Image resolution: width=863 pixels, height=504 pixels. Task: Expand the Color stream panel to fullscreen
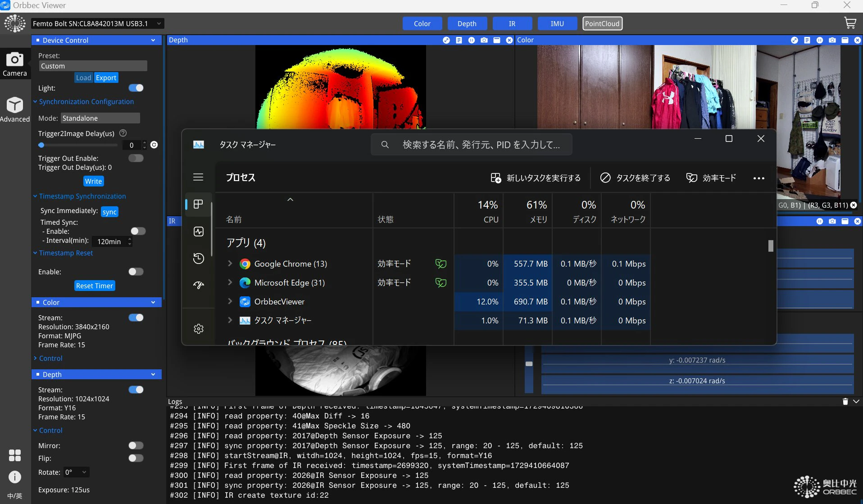tap(795, 40)
